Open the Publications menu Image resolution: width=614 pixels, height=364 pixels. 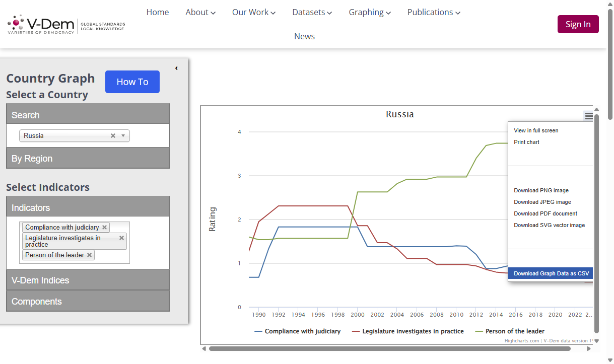434,12
